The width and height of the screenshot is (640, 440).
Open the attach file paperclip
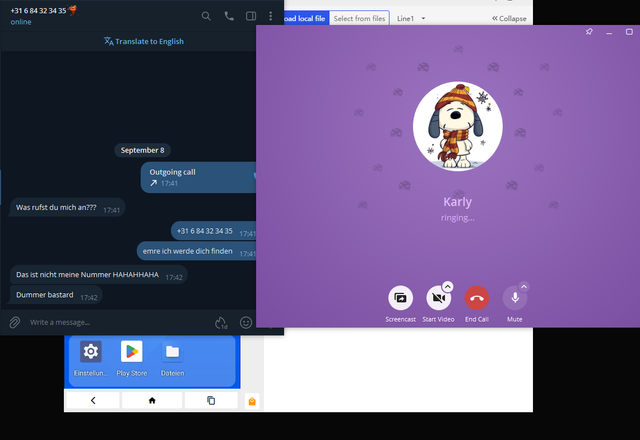tap(15, 322)
